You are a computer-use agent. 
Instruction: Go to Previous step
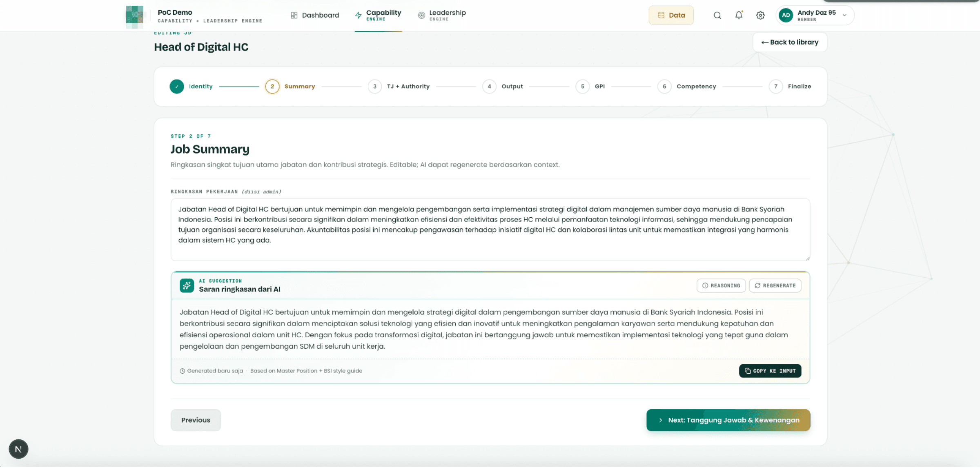[x=196, y=420]
